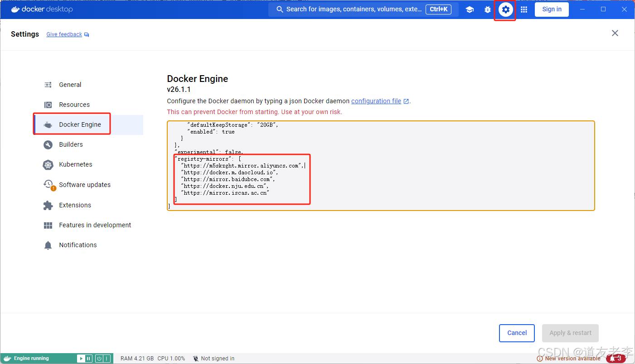Open the Extensions grid icon in the header
This screenshot has height=364, width=635.
coord(524,10)
